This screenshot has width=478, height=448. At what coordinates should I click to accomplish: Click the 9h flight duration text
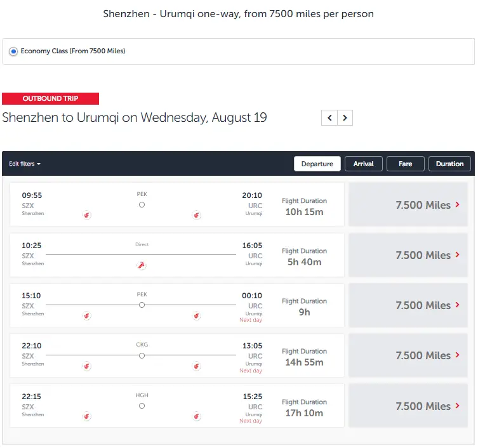pyautogui.click(x=304, y=312)
